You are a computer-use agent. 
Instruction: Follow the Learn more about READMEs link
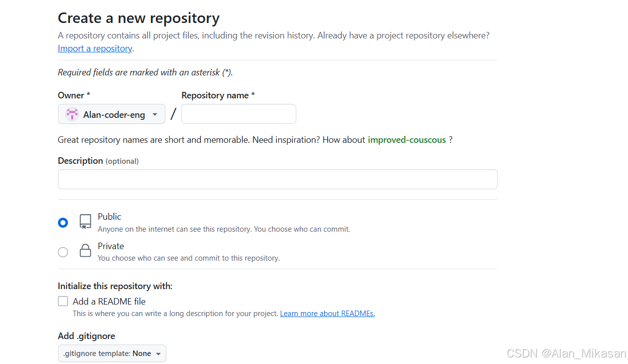click(327, 313)
